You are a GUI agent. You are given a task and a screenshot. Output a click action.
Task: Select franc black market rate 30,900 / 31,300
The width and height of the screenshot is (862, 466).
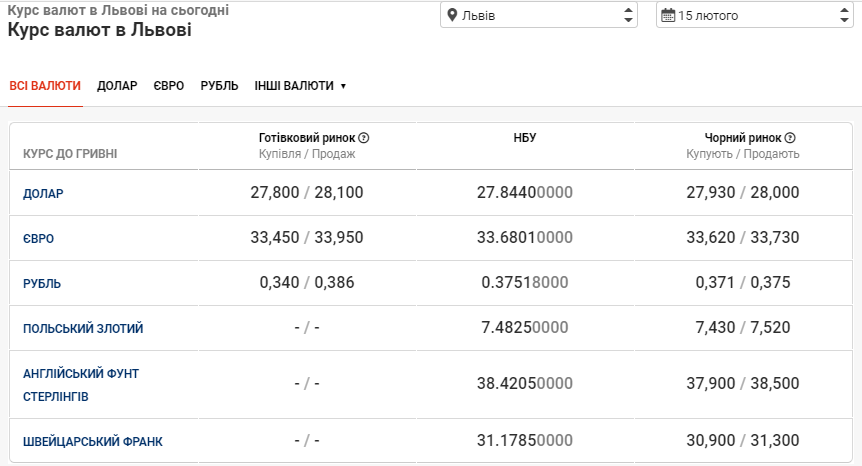click(743, 441)
